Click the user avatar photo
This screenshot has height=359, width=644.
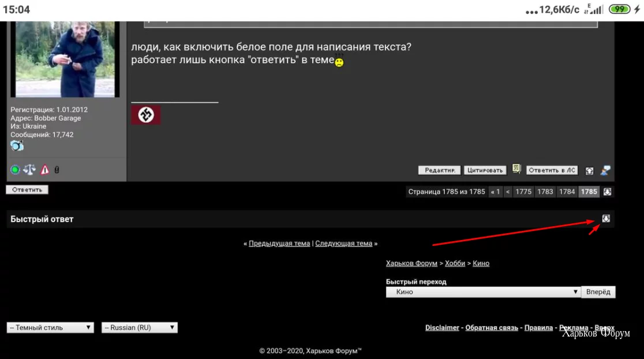tap(65, 59)
